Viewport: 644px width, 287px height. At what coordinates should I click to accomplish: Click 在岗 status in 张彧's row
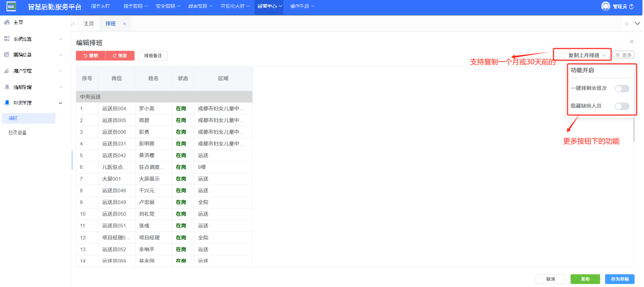click(181, 226)
